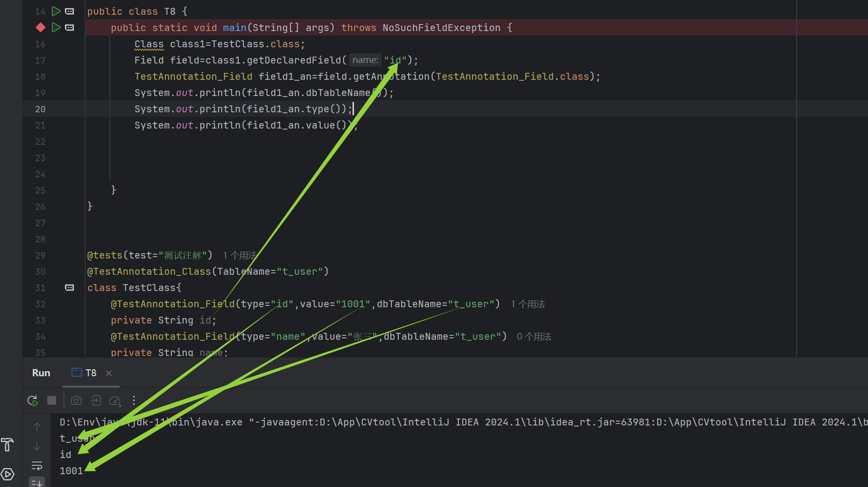
Task: Open the Build hammer tool window
Action: (7, 445)
